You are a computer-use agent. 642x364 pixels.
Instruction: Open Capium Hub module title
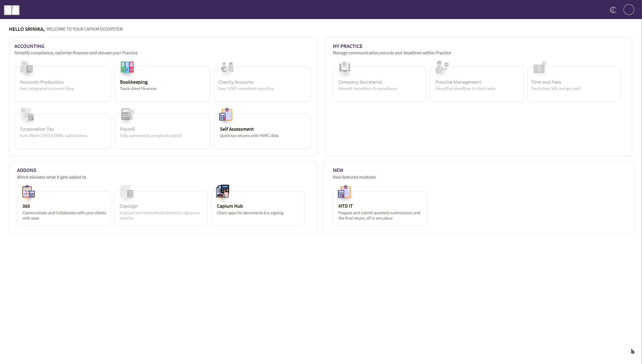pyautogui.click(x=230, y=206)
